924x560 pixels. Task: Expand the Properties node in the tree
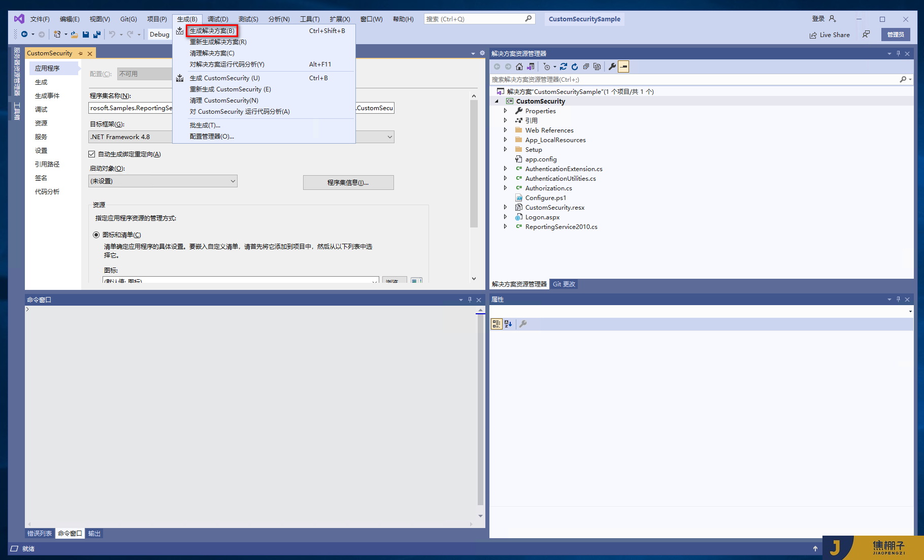click(x=505, y=111)
